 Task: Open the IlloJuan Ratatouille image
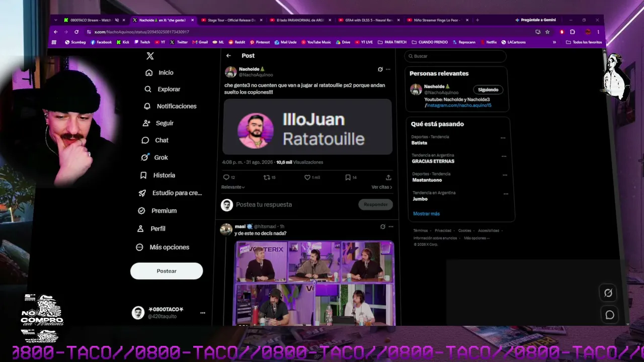tap(307, 127)
